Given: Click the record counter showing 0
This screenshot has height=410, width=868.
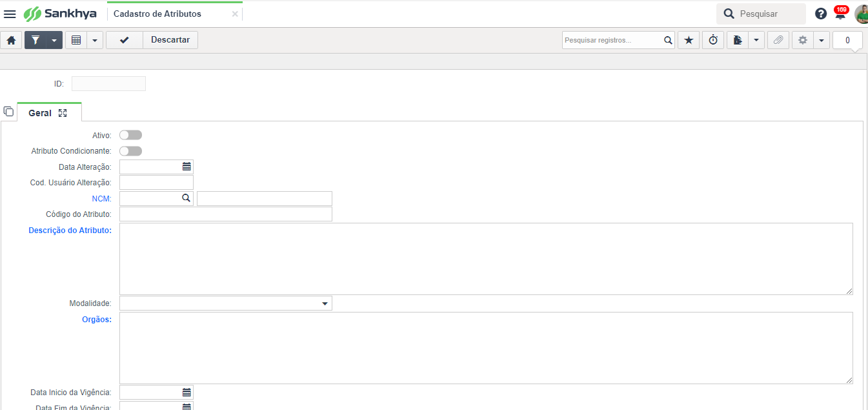Looking at the screenshot, I should pos(847,40).
